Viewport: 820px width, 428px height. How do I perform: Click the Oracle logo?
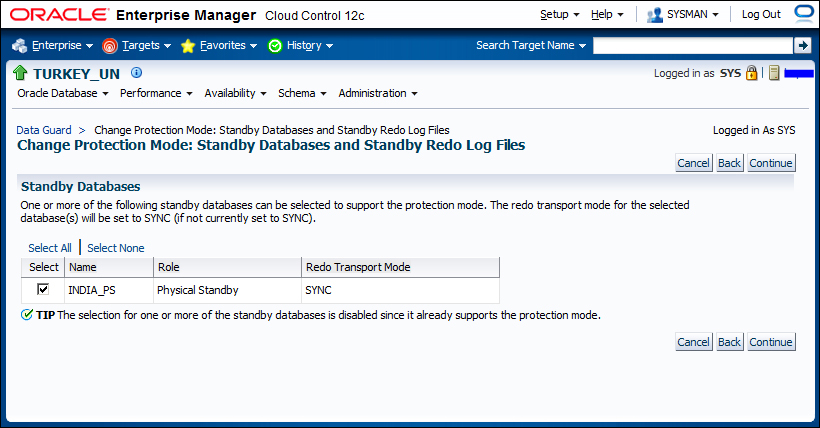[60, 15]
